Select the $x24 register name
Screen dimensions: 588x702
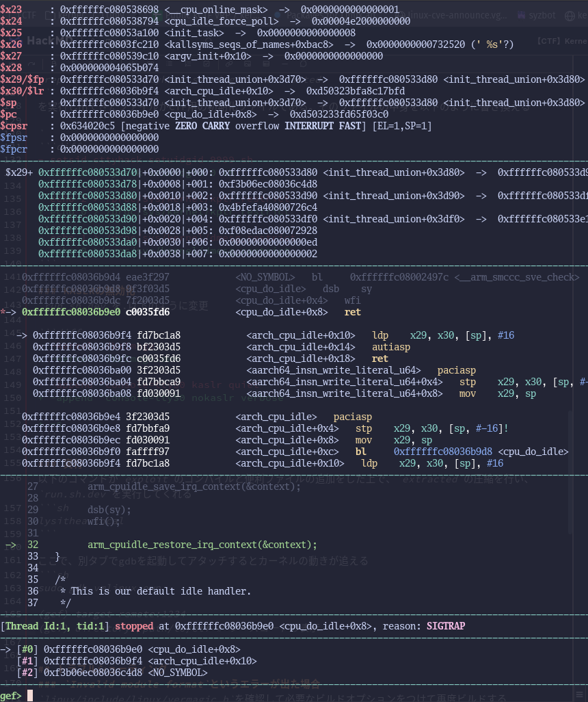11,21
